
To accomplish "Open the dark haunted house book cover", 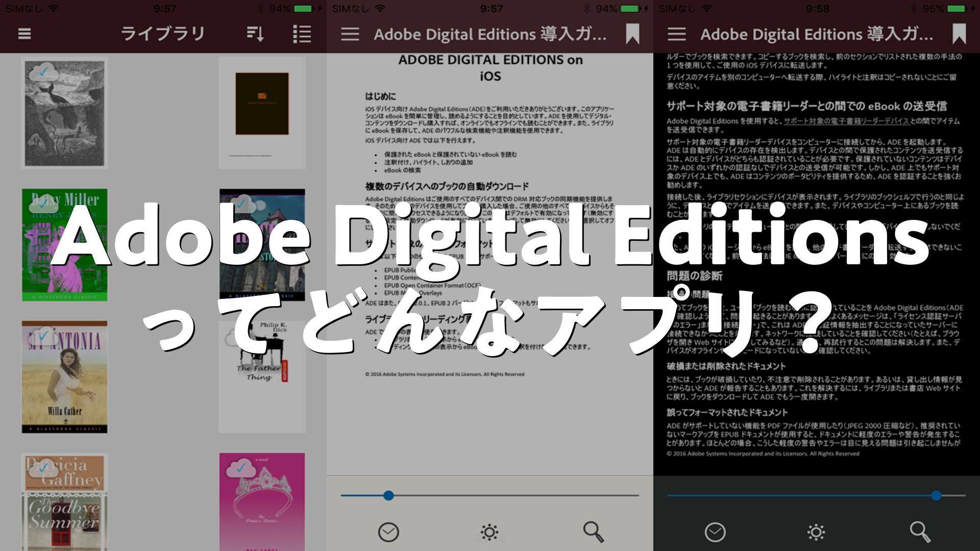I will (262, 245).
